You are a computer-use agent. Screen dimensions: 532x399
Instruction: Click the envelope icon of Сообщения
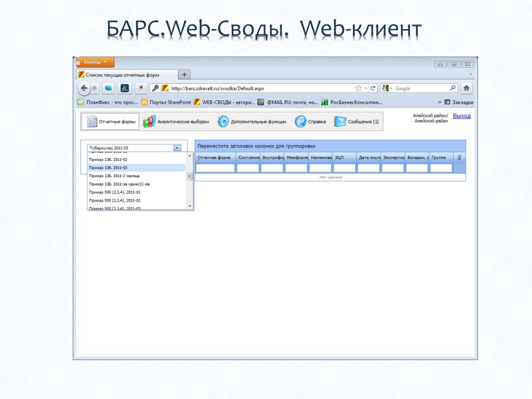point(340,122)
